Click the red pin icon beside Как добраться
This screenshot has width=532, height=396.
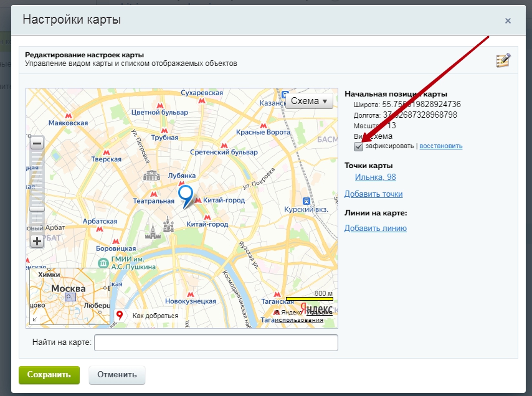pyautogui.click(x=120, y=316)
